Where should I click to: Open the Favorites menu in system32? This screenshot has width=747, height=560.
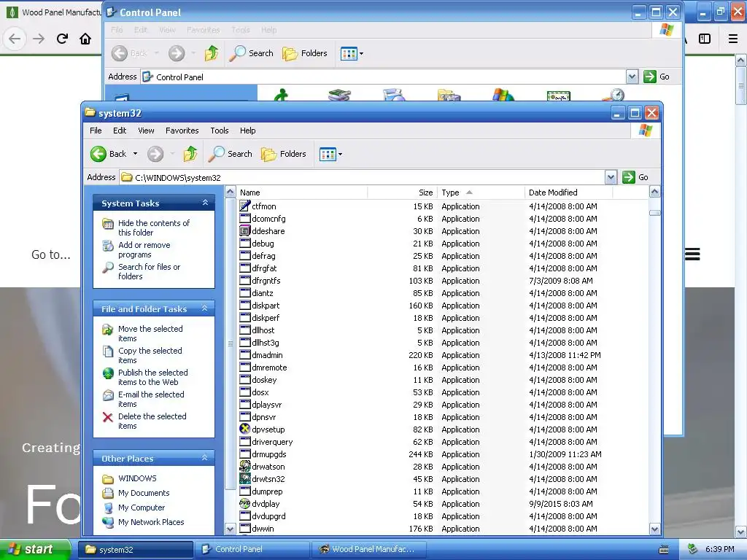click(x=182, y=131)
